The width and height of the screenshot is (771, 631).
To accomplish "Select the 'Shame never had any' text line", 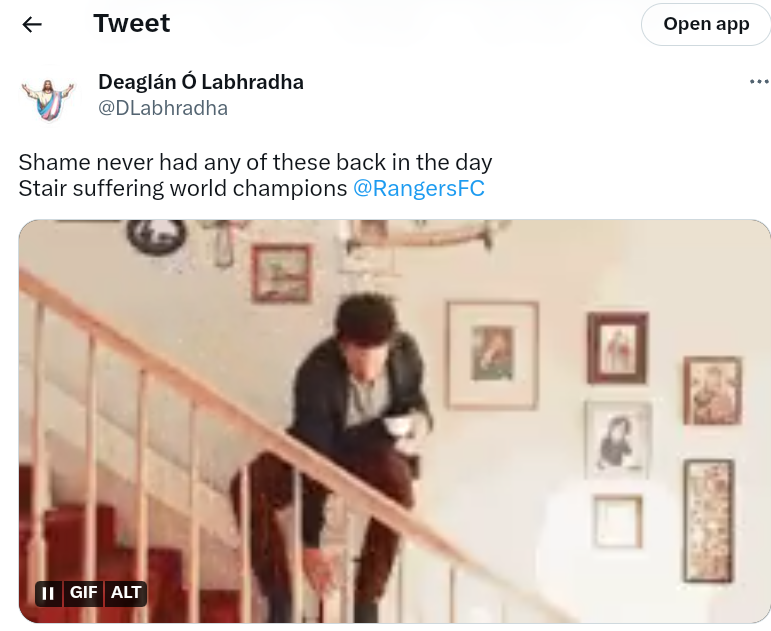I will (255, 162).
